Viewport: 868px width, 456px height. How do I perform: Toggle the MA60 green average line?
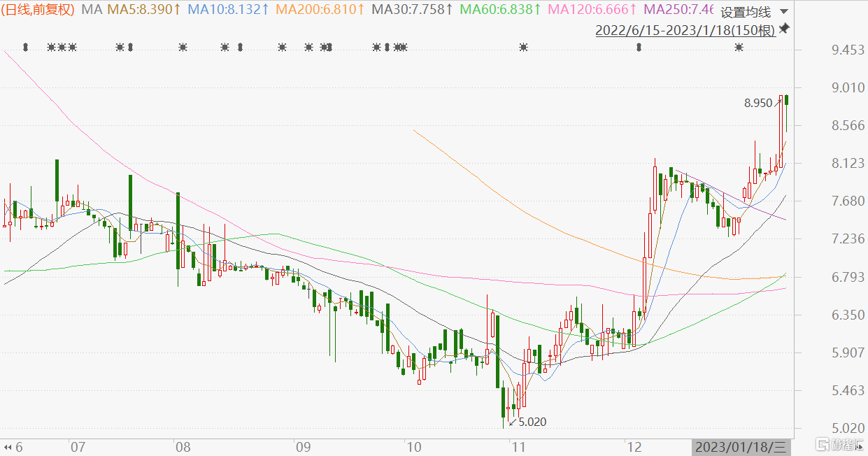499,10
